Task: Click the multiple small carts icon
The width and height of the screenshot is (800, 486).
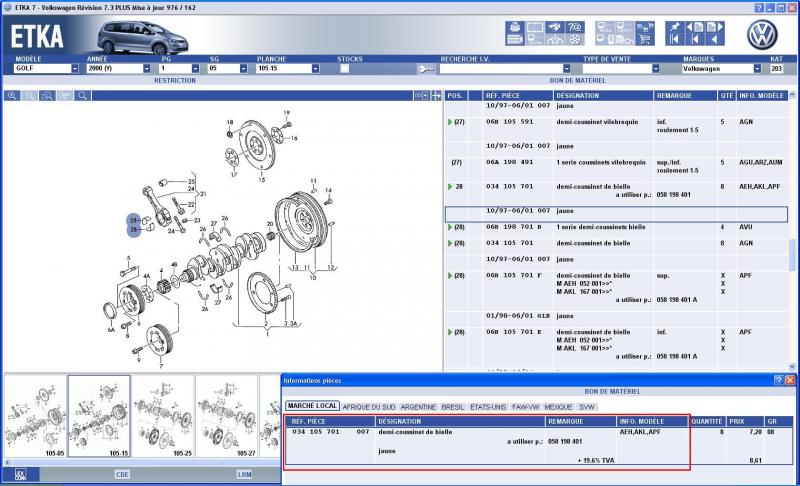Action: pyautogui.click(x=644, y=28)
